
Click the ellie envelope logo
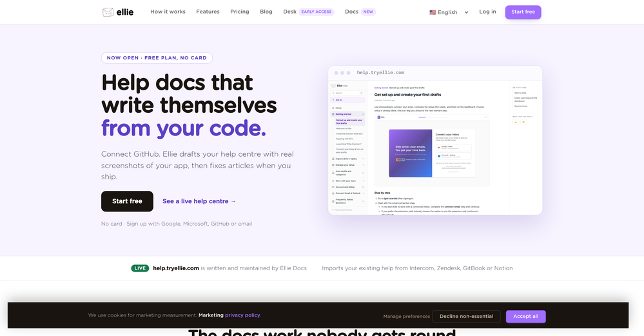tap(108, 12)
